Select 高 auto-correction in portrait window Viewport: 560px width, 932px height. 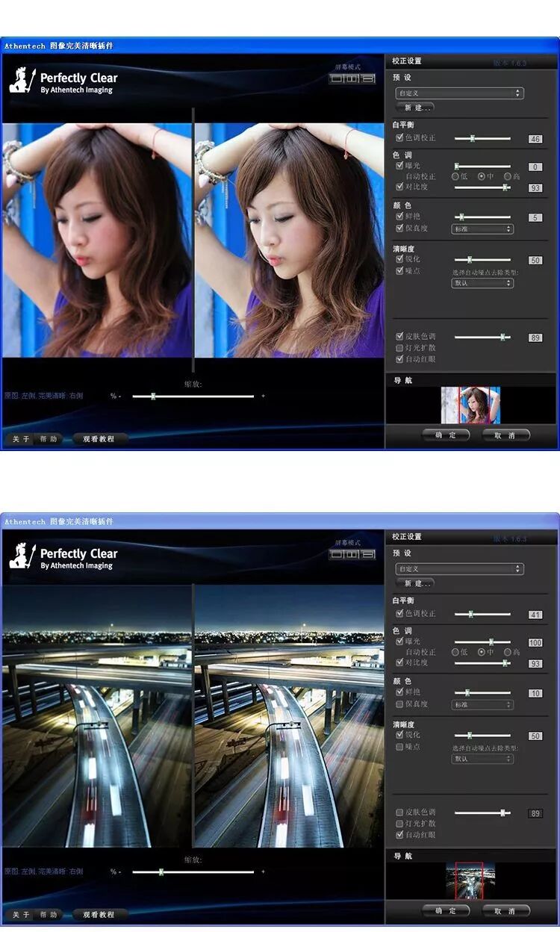pos(507,176)
